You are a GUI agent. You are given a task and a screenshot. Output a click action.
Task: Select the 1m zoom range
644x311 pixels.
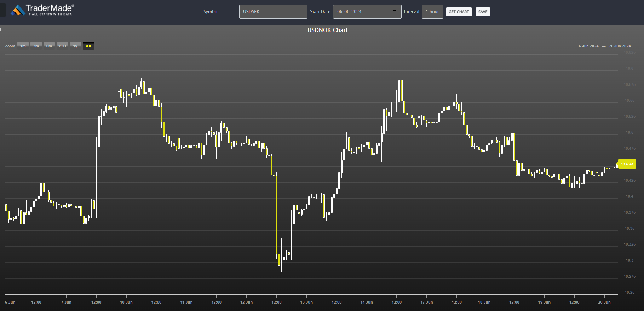23,46
